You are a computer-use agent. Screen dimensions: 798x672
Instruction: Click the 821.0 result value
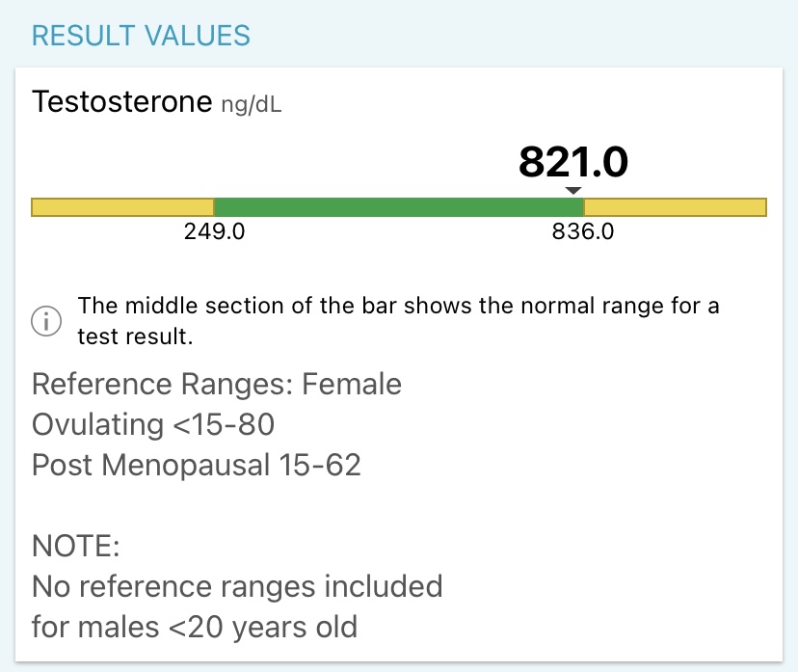coord(572,162)
